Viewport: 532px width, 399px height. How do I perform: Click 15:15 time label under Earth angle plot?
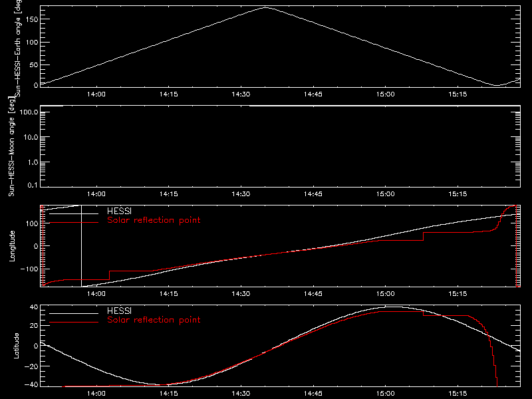(x=458, y=94)
